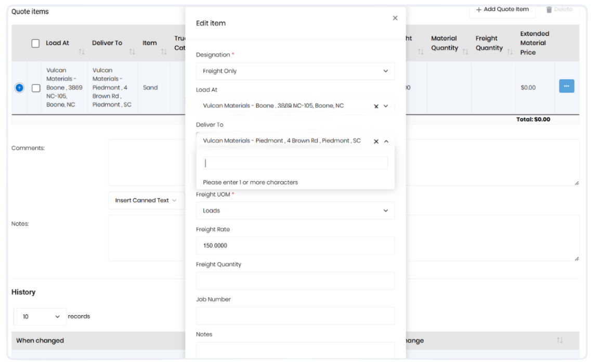The image size is (598, 364).
Task: Clear the Load At selection
Action: pyautogui.click(x=376, y=106)
